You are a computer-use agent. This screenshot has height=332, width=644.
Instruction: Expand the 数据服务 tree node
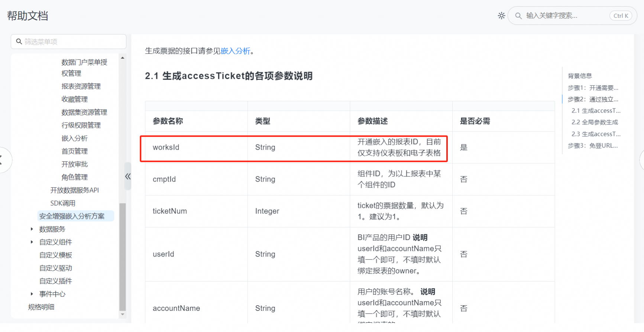[32, 229]
